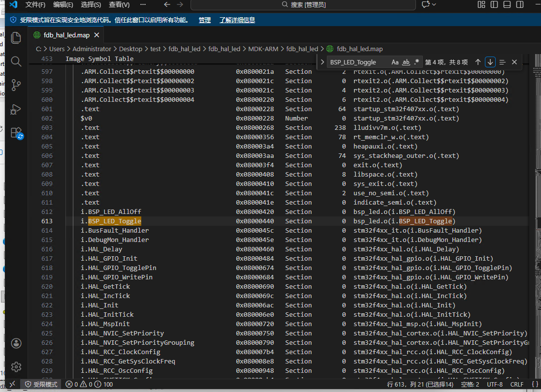This screenshot has width=541, height=392.
Task: Click the 管理 link in the banner
Action: [x=205, y=20]
